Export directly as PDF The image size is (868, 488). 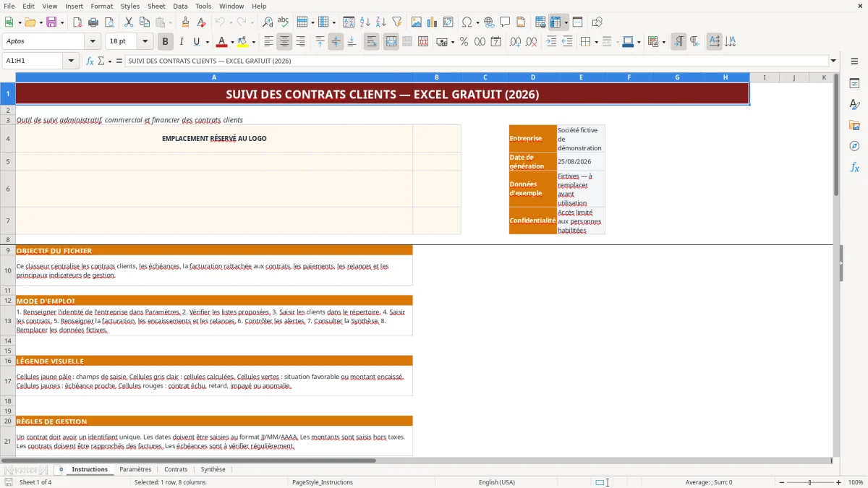pyautogui.click(x=77, y=22)
